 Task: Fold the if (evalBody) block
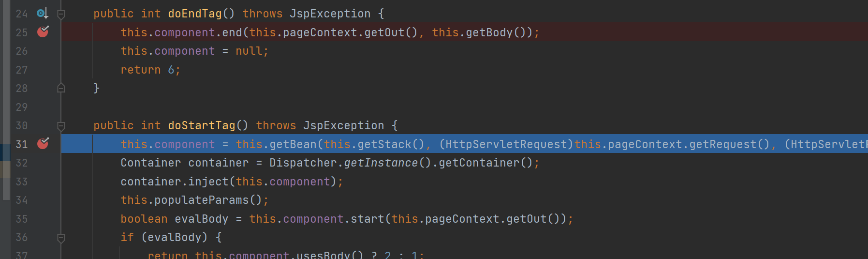pyautogui.click(x=61, y=238)
